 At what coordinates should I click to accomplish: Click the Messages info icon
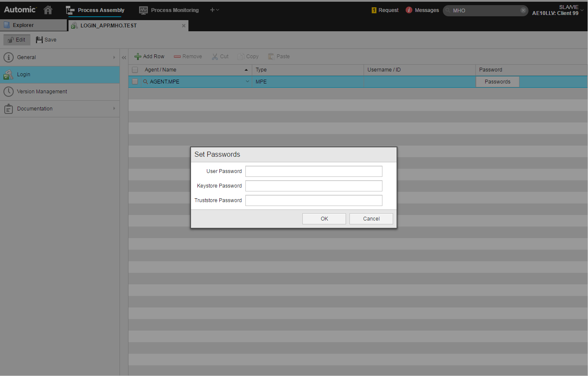409,10
